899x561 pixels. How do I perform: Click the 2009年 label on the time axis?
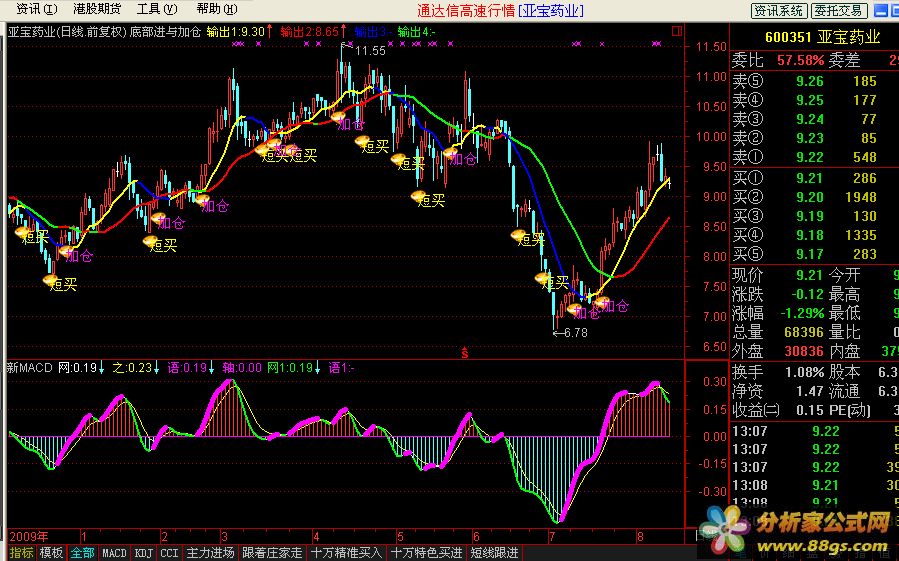point(29,537)
